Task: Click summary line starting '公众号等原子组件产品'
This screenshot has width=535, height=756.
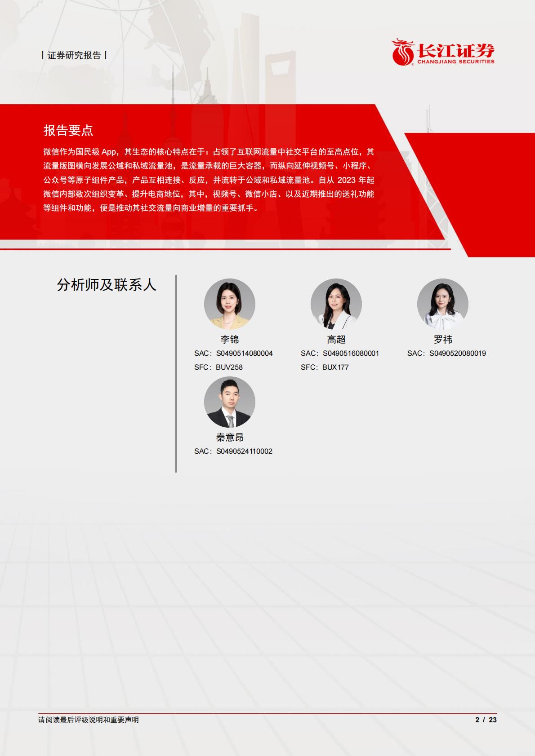Action: (x=209, y=180)
